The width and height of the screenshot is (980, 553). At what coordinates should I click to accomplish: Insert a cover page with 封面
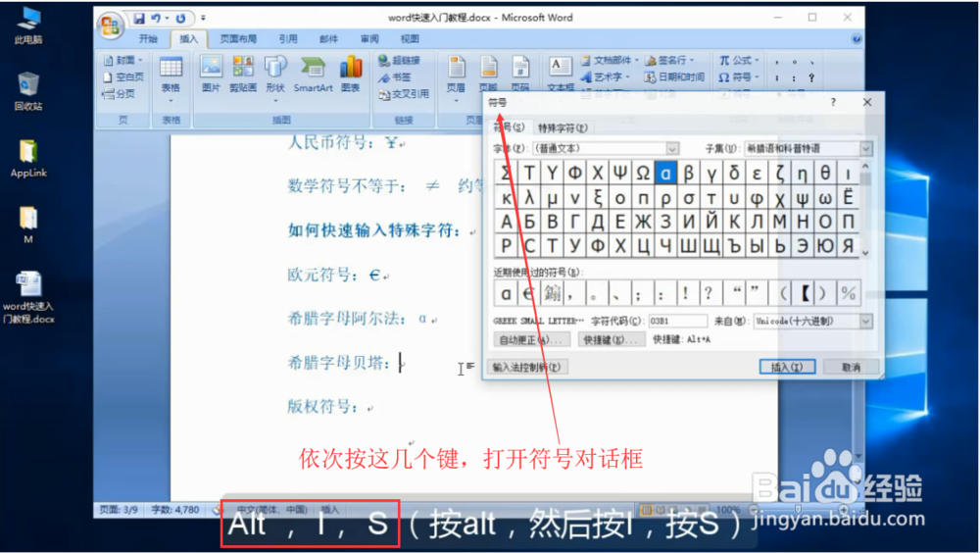pos(123,60)
